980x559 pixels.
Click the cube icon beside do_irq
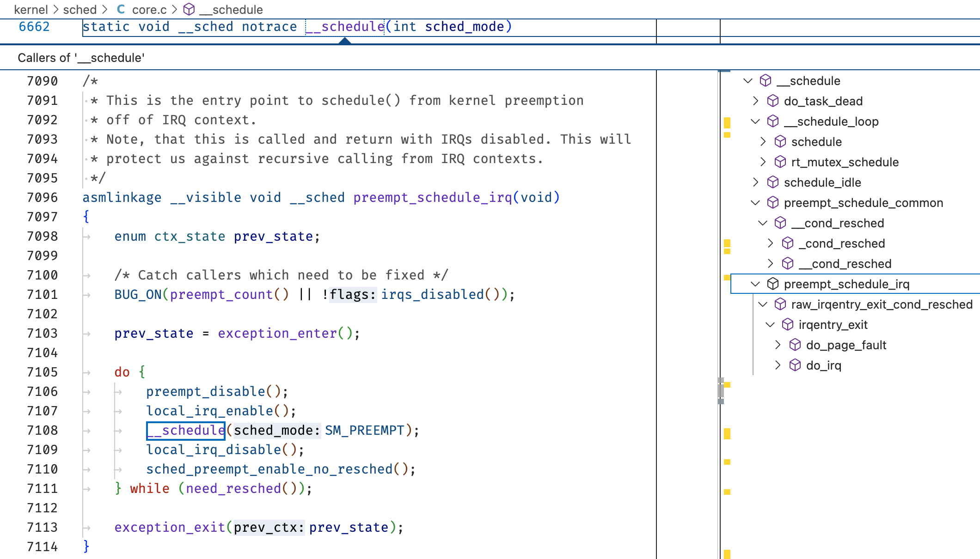[x=795, y=365]
